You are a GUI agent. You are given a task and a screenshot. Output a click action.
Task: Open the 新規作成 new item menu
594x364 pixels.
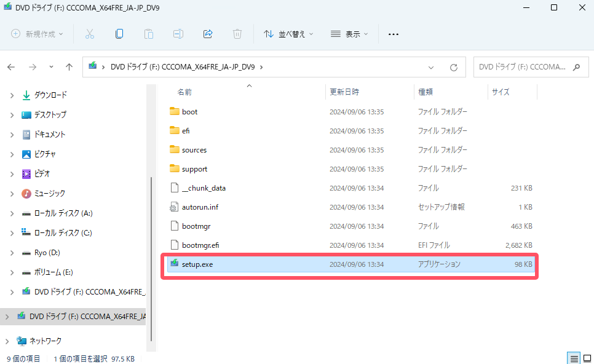click(x=37, y=34)
